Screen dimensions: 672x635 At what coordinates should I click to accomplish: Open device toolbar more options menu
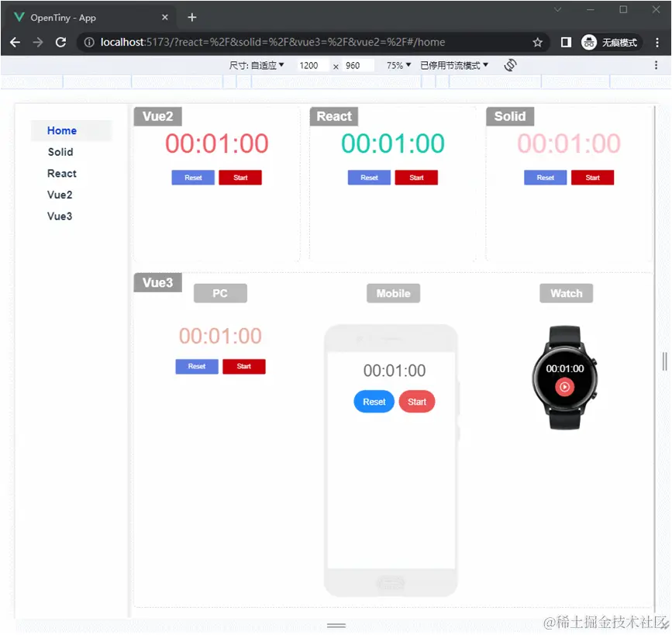(x=656, y=65)
